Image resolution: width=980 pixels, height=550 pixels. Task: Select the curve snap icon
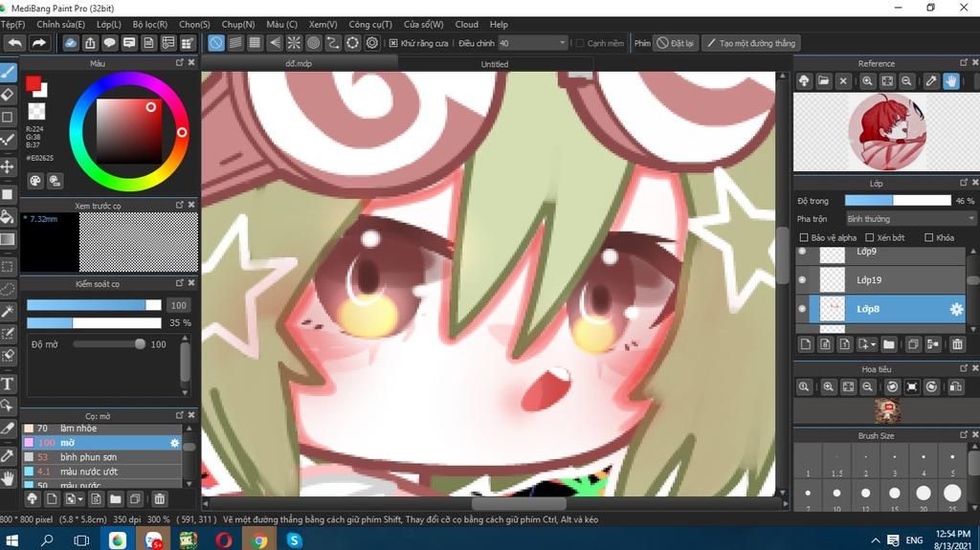tap(332, 43)
